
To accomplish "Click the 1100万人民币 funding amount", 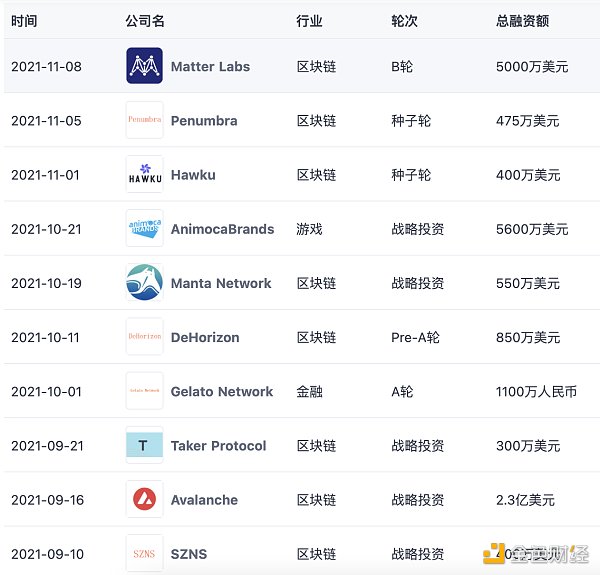I will coord(536,391).
